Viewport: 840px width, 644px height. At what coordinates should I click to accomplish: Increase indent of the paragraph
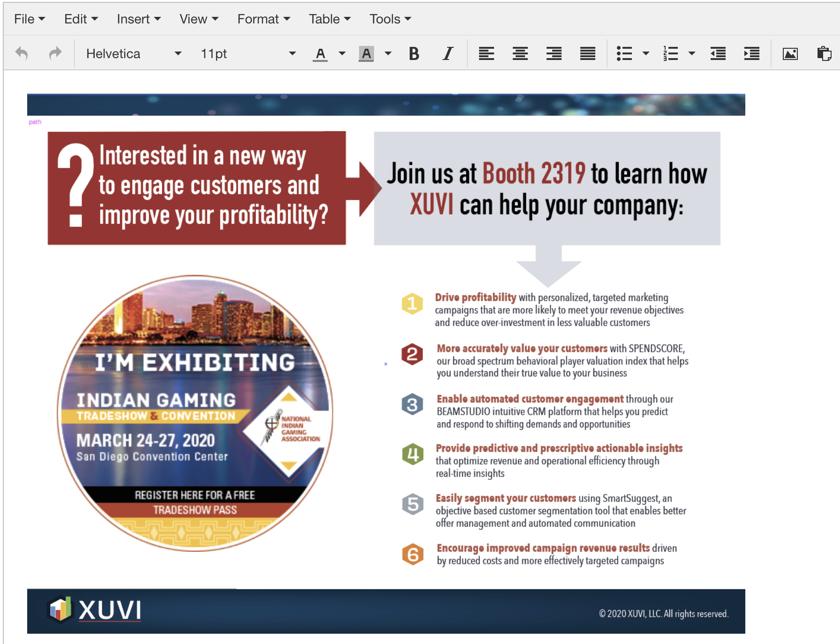pos(751,54)
